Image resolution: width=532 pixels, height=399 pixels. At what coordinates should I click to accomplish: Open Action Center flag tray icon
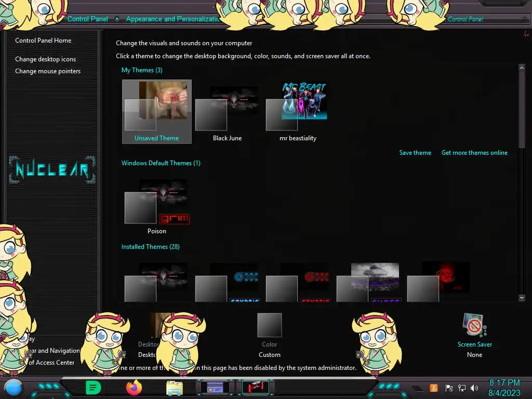pos(449,388)
